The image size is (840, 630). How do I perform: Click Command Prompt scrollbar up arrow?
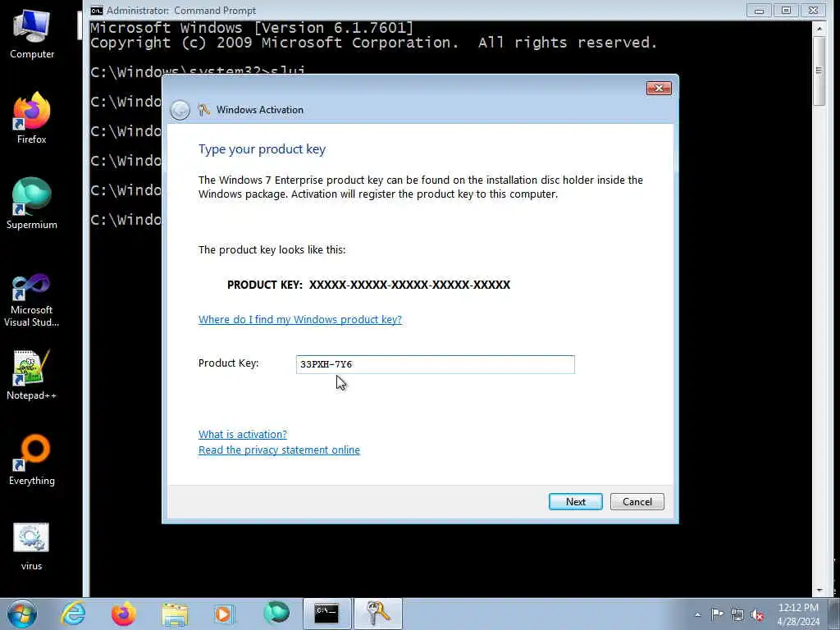coord(819,29)
